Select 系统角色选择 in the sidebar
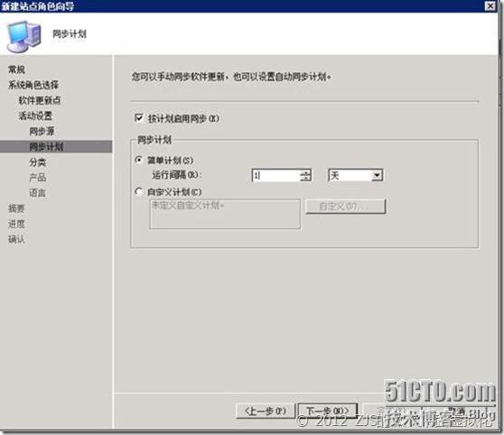The height and width of the screenshot is (435, 504). click(33, 85)
